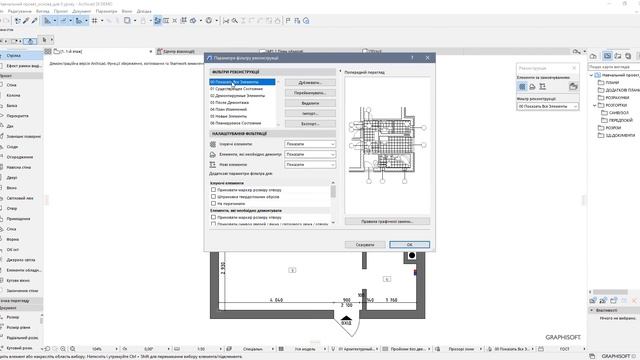
Task: Select the Door (Двері) tool
Action: (20, 178)
